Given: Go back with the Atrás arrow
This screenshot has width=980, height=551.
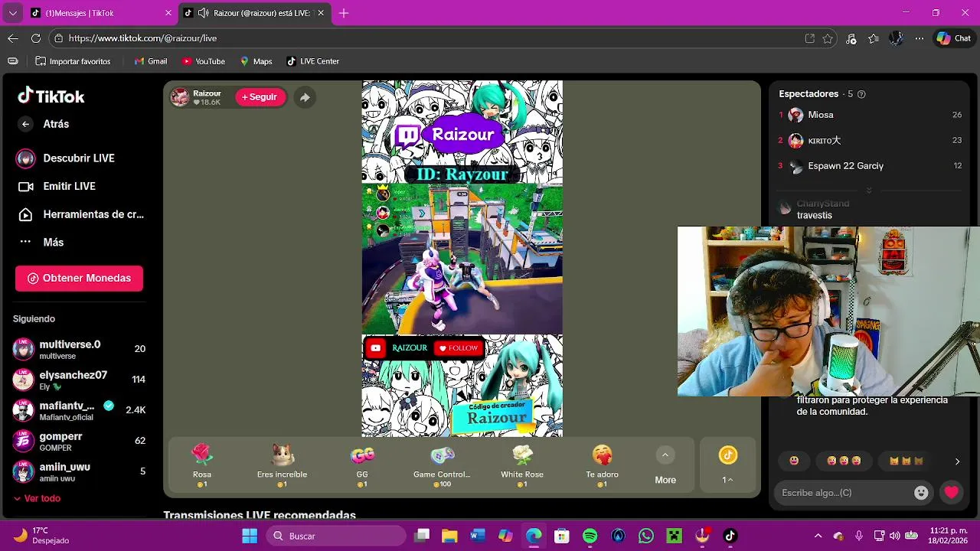Looking at the screenshot, I should click(x=25, y=124).
